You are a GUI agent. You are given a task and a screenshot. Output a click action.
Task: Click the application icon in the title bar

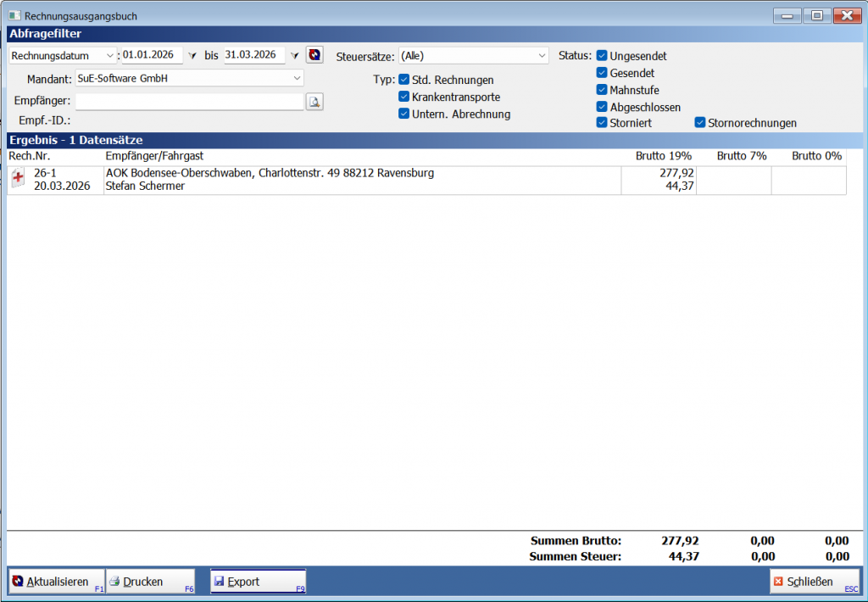[14, 15]
